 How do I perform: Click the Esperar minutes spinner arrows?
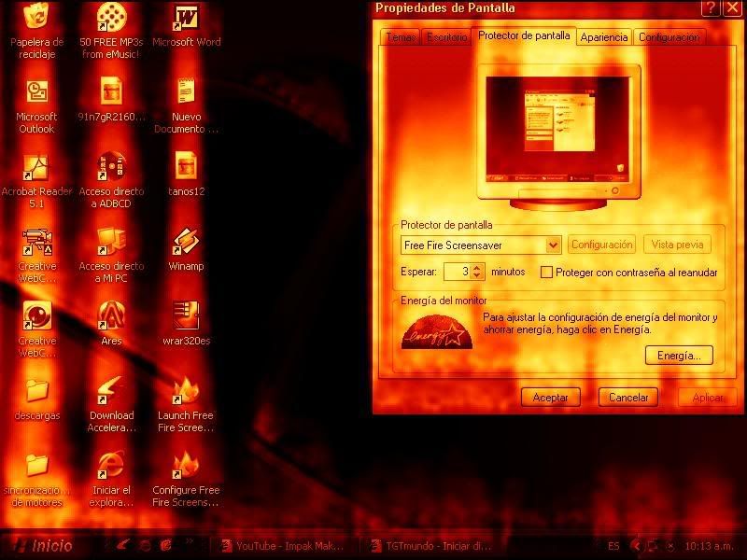pos(478,272)
